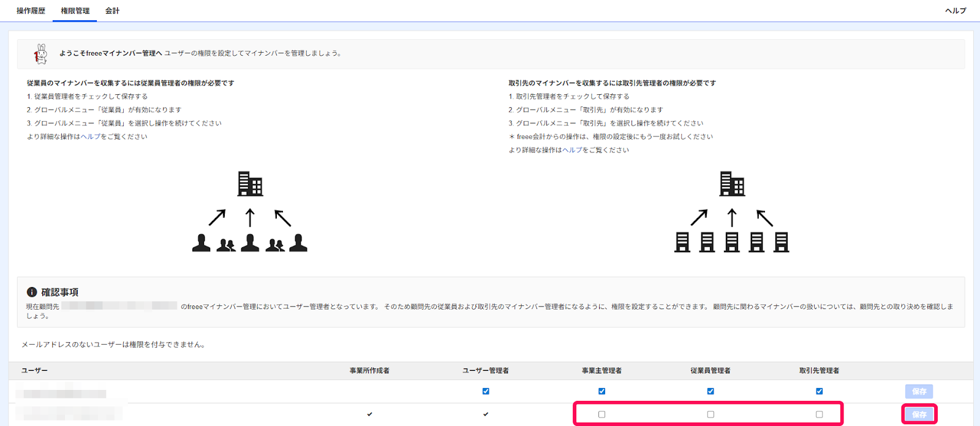Click the office building icon above partner companies

(732, 184)
